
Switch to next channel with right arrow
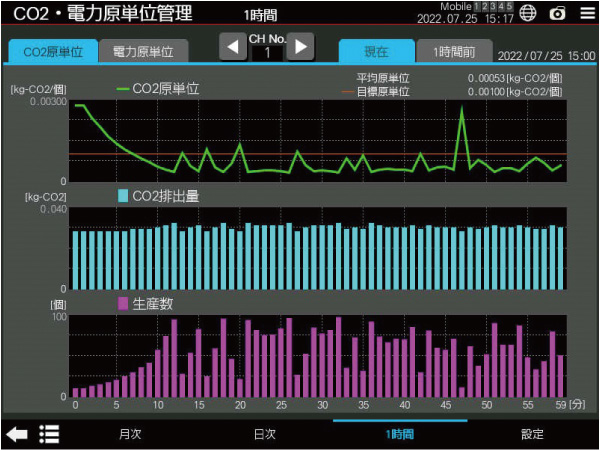[x=300, y=46]
